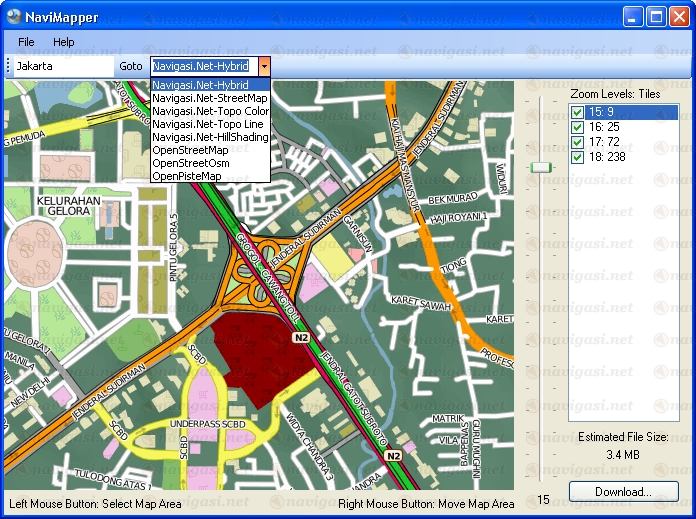Click the toolbar drag grip handle
Image resolution: width=696 pixels, height=519 pixels.
8,66
